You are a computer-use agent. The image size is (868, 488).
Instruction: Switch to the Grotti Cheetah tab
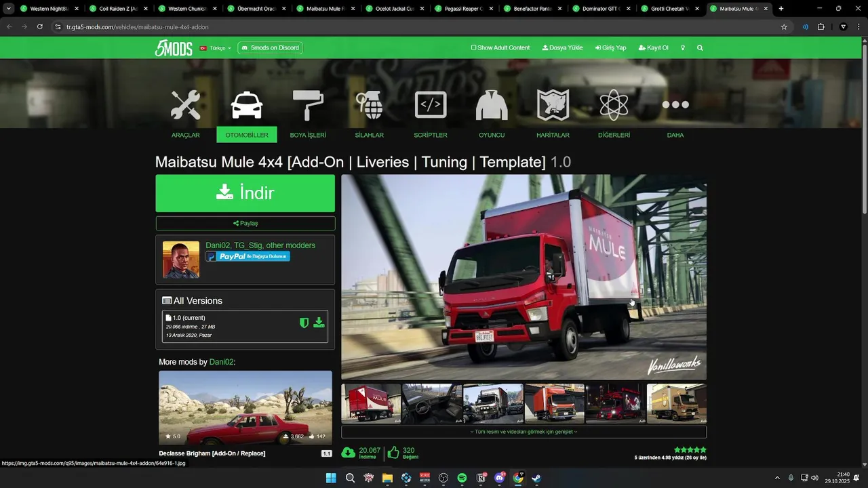point(670,9)
